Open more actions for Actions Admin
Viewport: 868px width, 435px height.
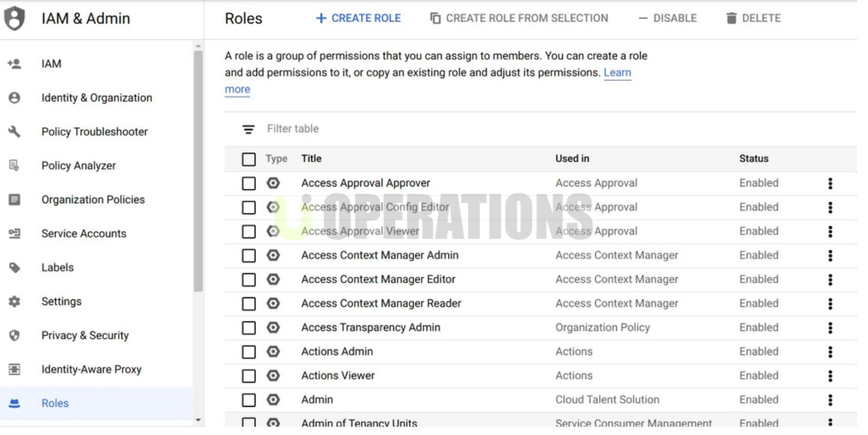pos(830,352)
